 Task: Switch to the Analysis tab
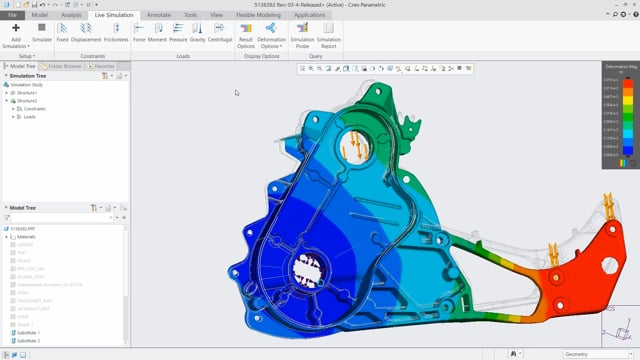(71, 15)
